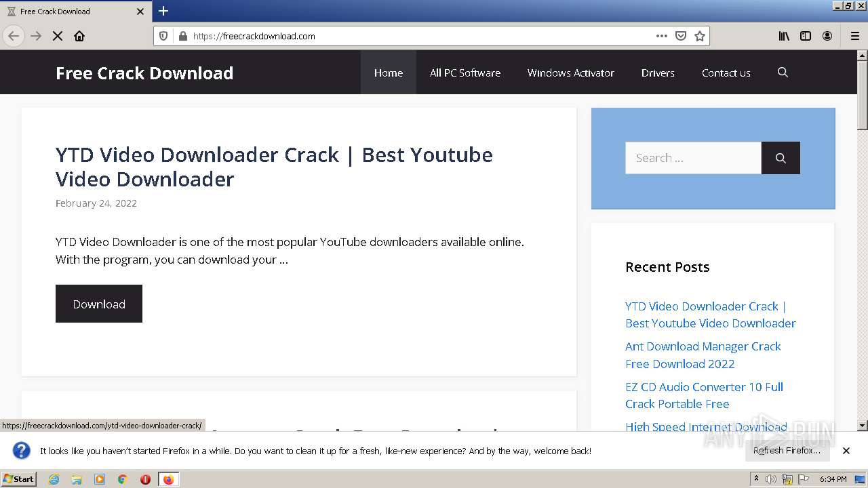Switch to Firefox taskbar button
868x488 pixels.
point(168,479)
